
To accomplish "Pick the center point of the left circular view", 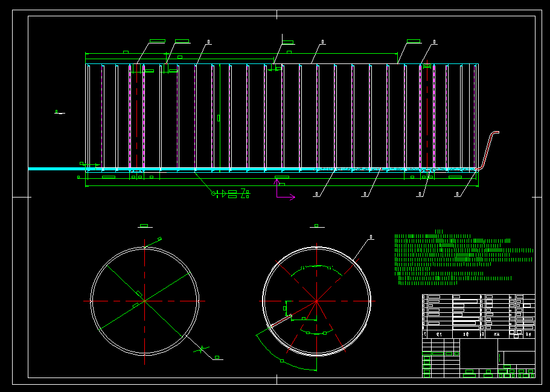I will coord(144,301).
